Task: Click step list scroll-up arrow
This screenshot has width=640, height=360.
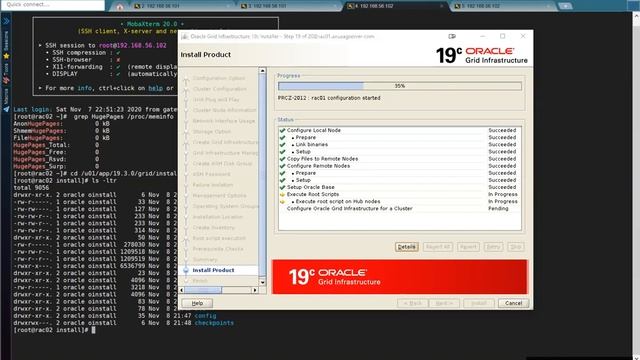Action: tap(262, 71)
